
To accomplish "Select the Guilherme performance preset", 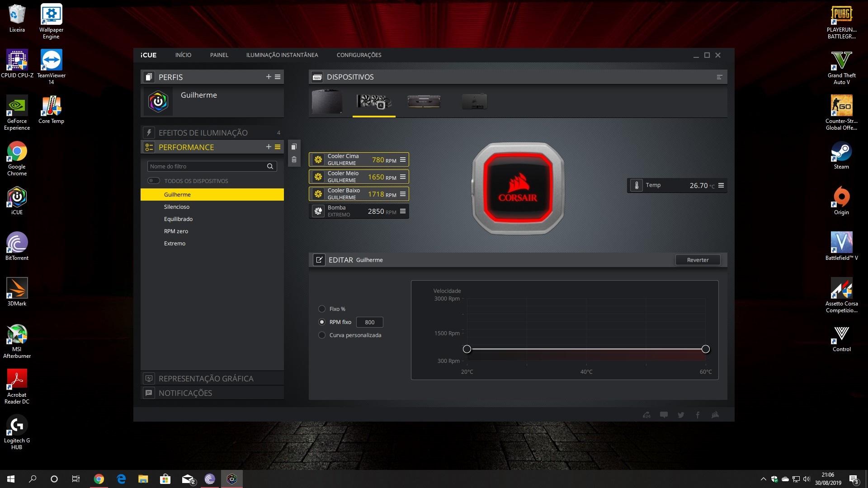I will coord(212,194).
